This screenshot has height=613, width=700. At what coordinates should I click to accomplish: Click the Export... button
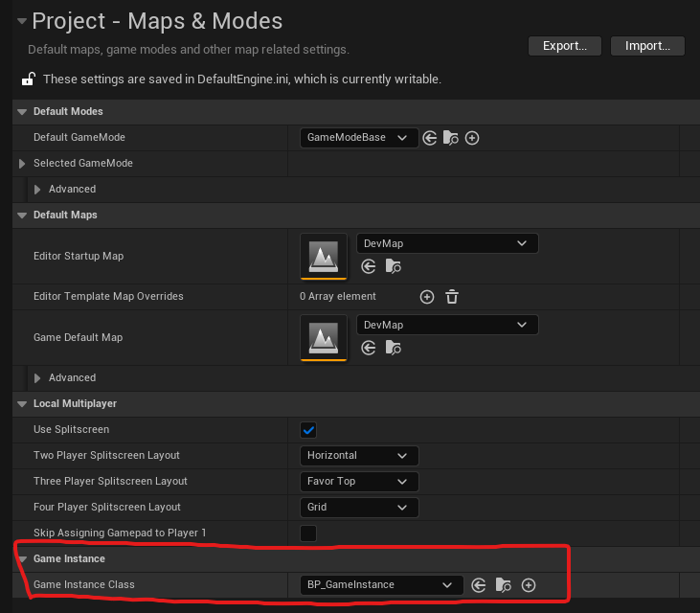pyautogui.click(x=565, y=46)
